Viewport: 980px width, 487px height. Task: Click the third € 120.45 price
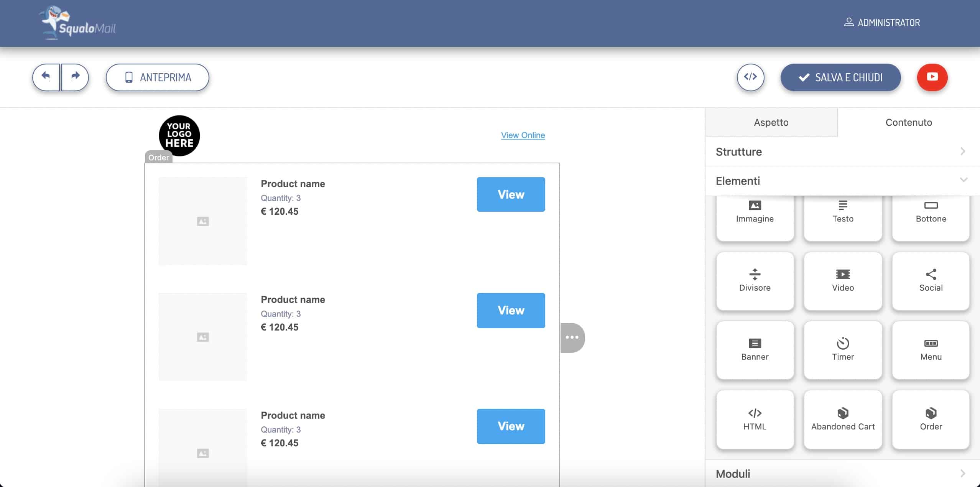coord(280,443)
